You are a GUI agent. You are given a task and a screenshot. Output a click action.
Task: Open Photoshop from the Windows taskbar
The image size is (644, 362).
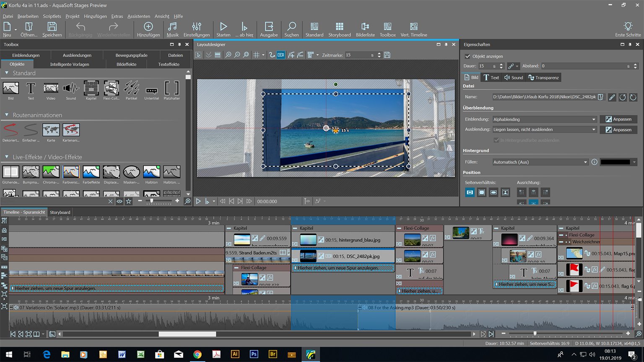(254, 354)
